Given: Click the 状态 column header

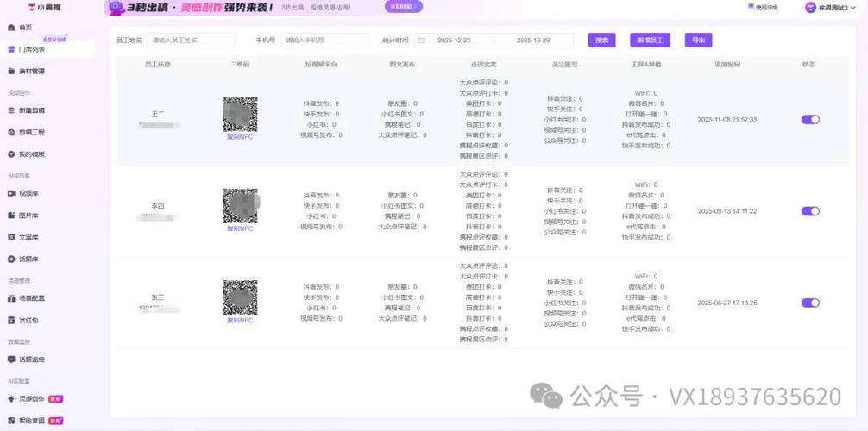Looking at the screenshot, I should click(x=808, y=65).
